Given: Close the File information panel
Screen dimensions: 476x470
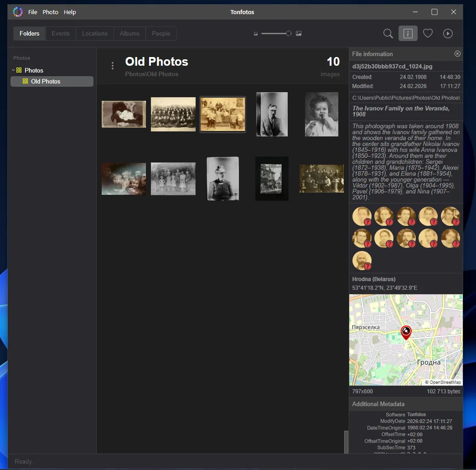Looking at the screenshot, I should [x=457, y=54].
